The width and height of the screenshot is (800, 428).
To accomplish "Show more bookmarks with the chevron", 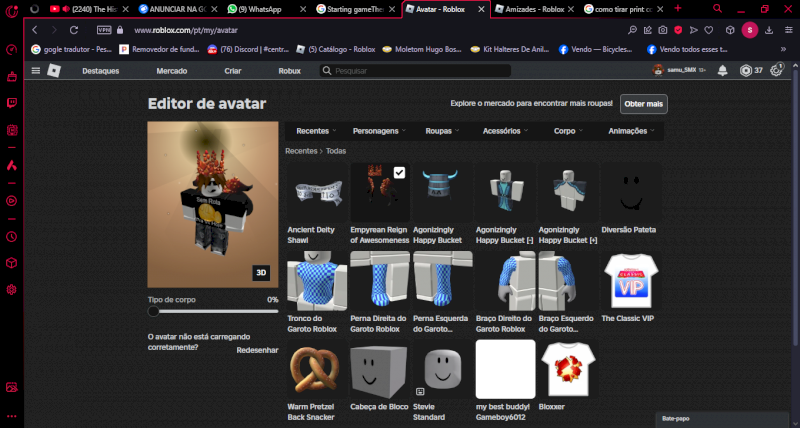I will pos(783,49).
